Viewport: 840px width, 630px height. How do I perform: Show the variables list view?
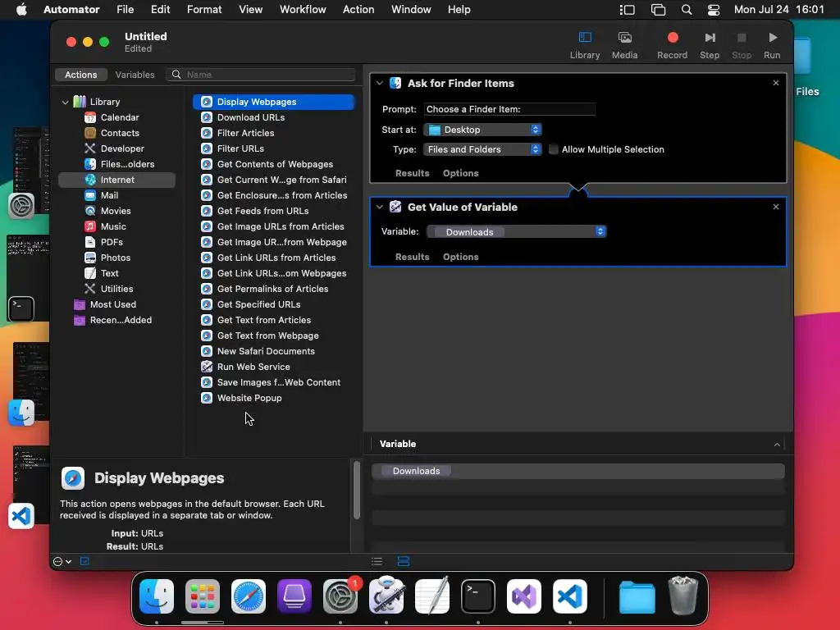point(404,561)
